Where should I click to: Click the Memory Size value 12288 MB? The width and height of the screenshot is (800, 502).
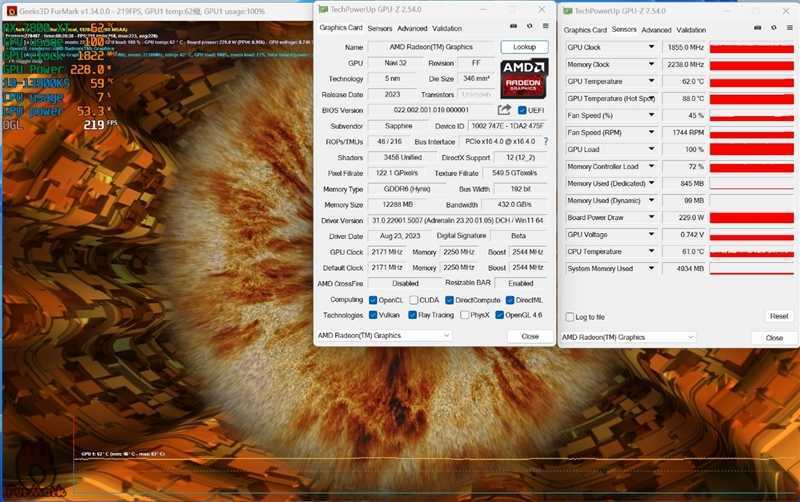coord(398,205)
